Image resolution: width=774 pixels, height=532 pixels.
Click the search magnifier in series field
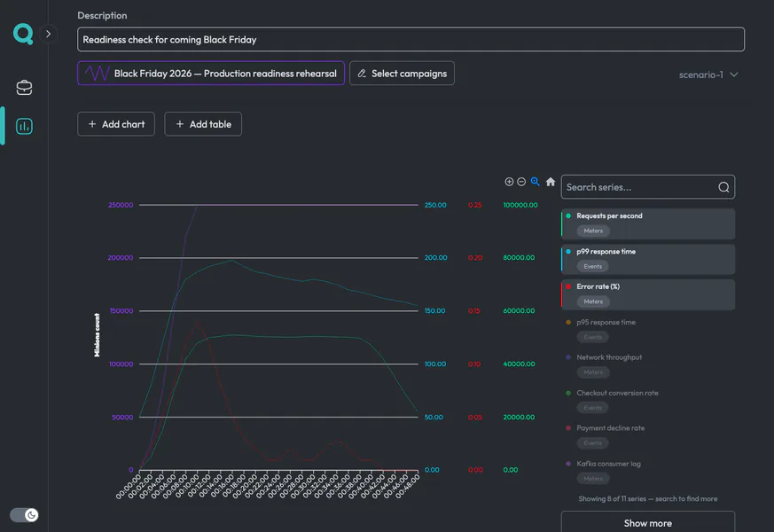[x=723, y=187]
